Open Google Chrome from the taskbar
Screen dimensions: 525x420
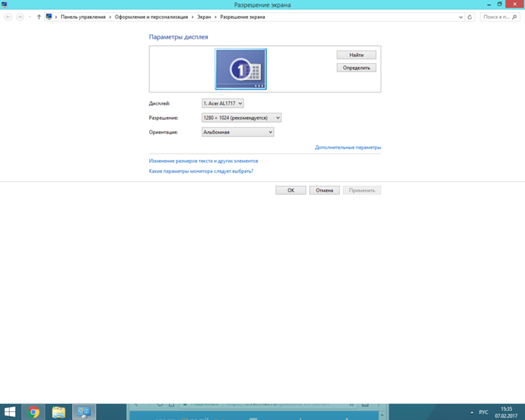pyautogui.click(x=34, y=412)
